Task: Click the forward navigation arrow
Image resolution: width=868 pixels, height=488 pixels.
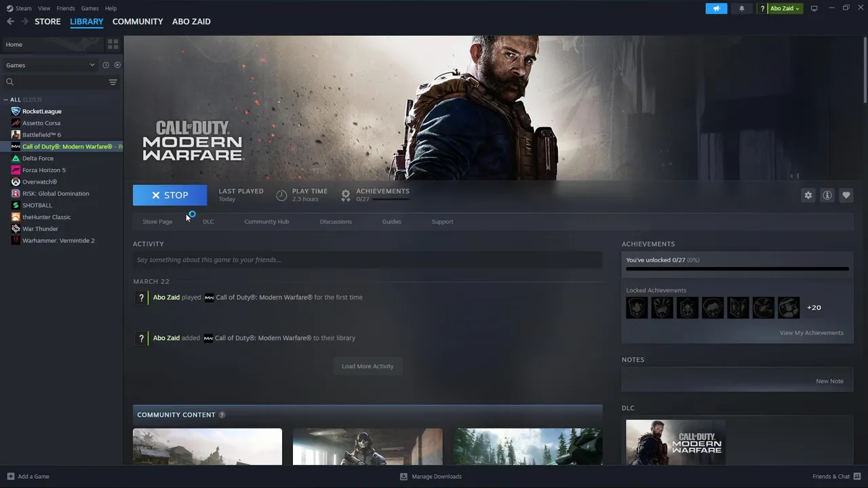Action: tap(24, 22)
